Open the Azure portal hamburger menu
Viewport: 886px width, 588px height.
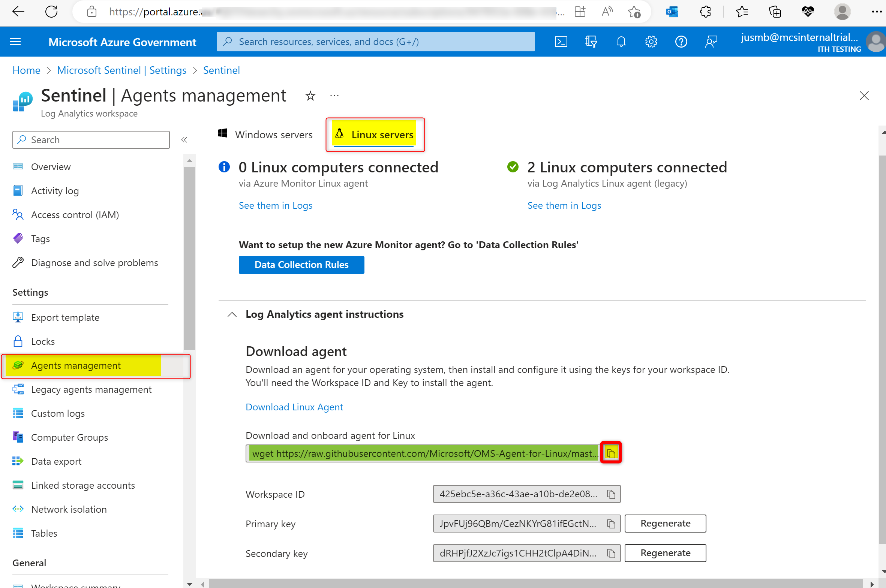pyautogui.click(x=15, y=42)
